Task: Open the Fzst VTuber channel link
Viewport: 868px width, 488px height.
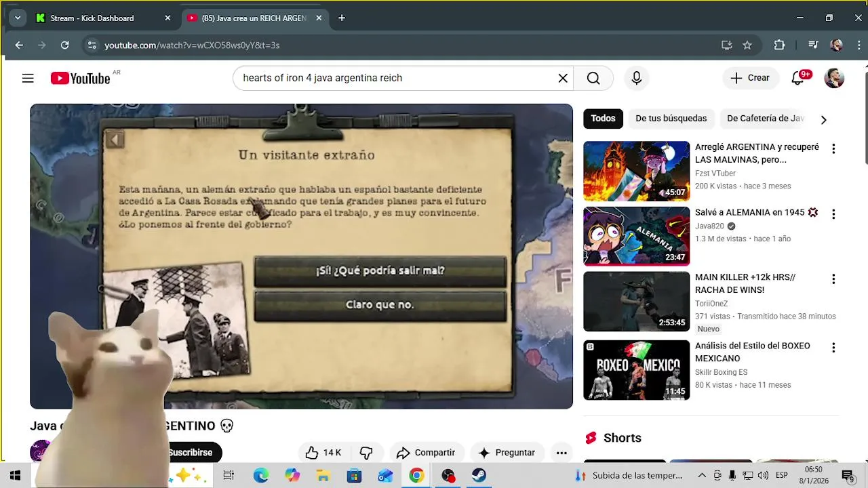Action: pyautogui.click(x=715, y=174)
